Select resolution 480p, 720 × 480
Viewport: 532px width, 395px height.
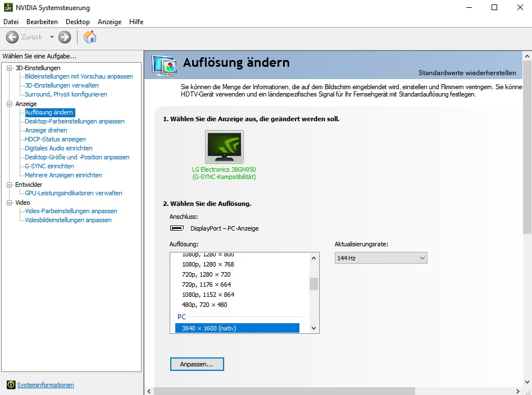[204, 305]
